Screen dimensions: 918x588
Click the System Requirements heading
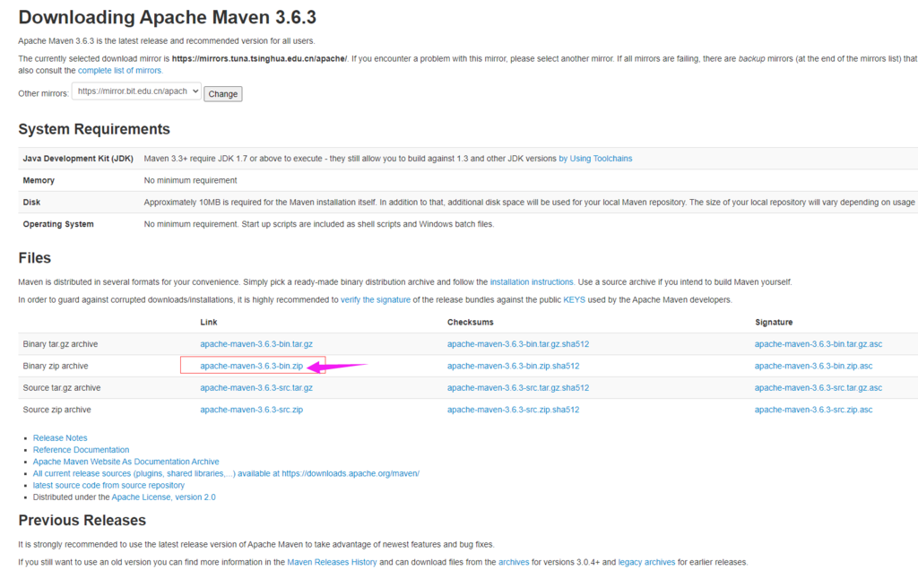[x=94, y=129]
